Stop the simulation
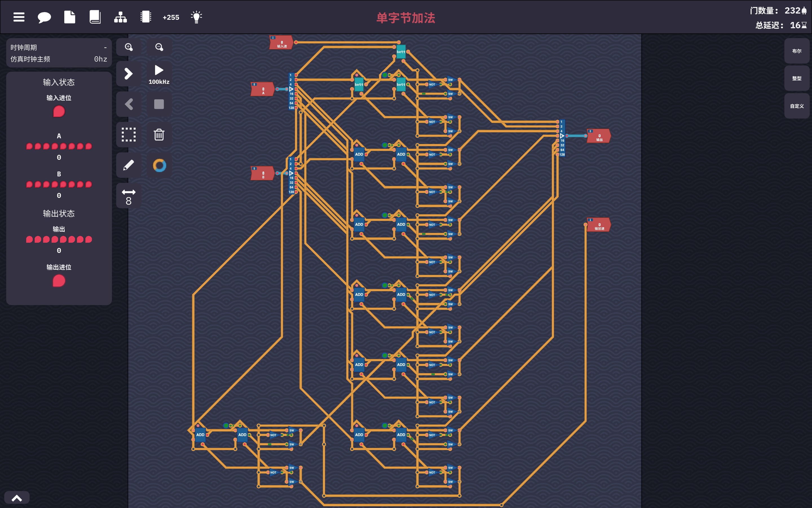The width and height of the screenshot is (812, 508). coord(159,104)
